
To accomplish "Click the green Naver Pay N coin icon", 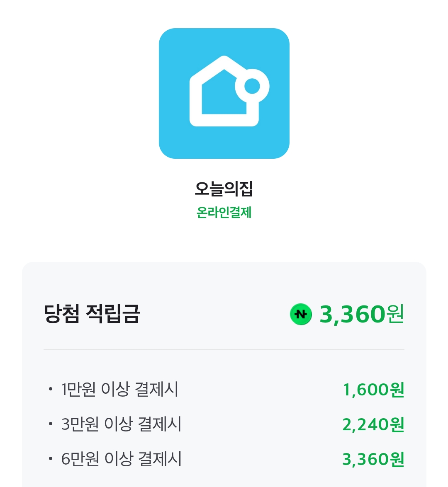I will pyautogui.click(x=301, y=314).
